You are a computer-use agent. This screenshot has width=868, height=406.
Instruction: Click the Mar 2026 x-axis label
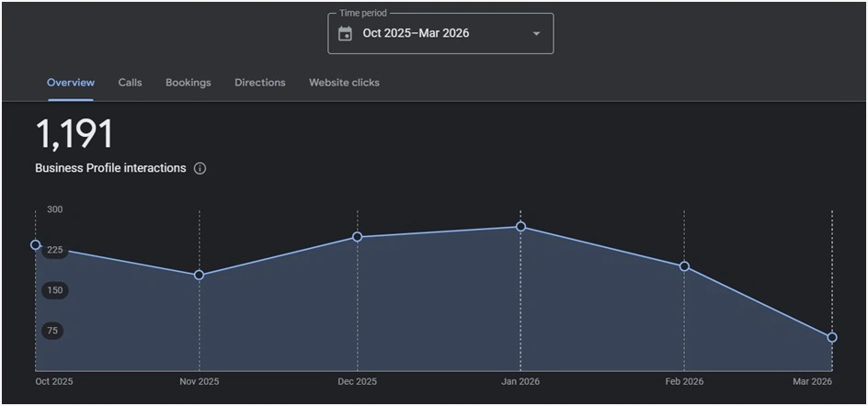(812, 382)
